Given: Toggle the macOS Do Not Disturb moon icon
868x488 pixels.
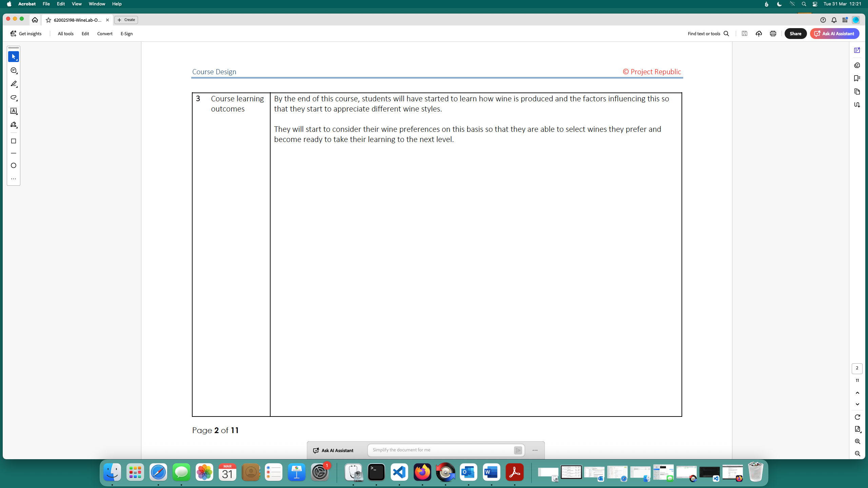Looking at the screenshot, I should click(x=779, y=4).
